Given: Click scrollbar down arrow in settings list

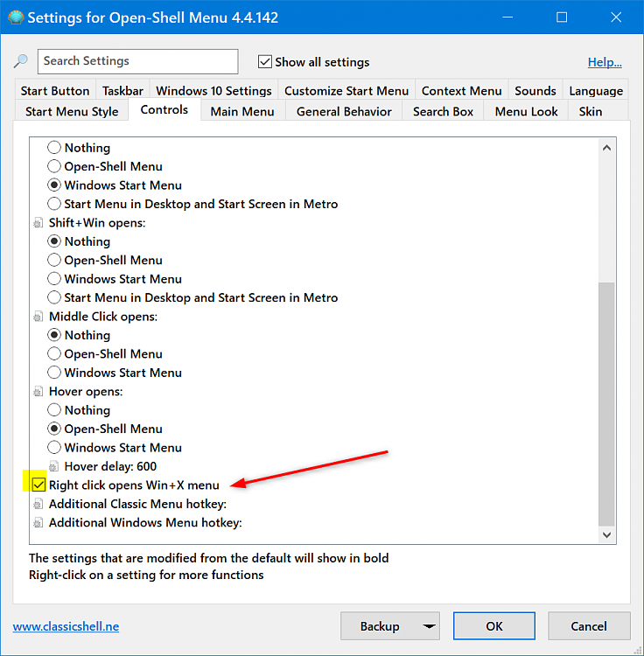Looking at the screenshot, I should coord(606,534).
